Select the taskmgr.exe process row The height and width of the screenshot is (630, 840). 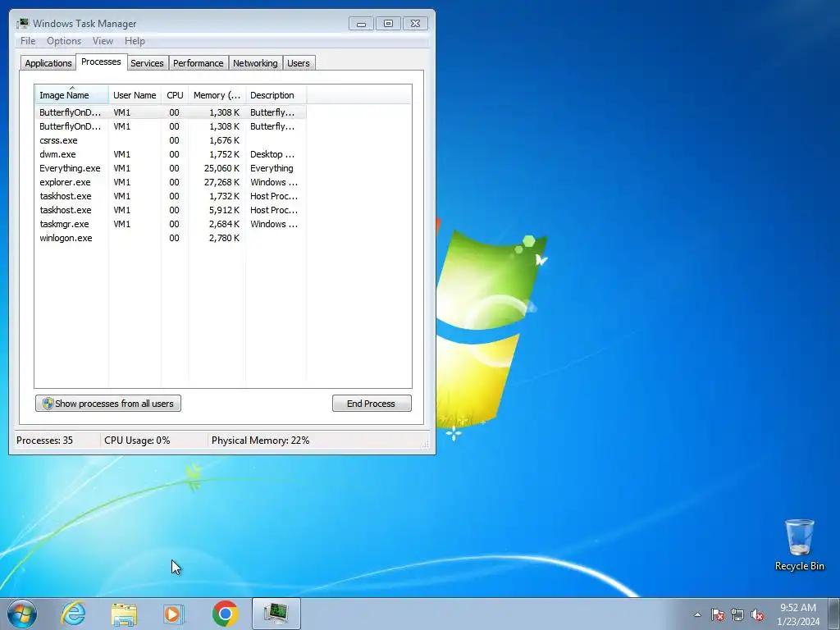pyautogui.click(x=171, y=224)
